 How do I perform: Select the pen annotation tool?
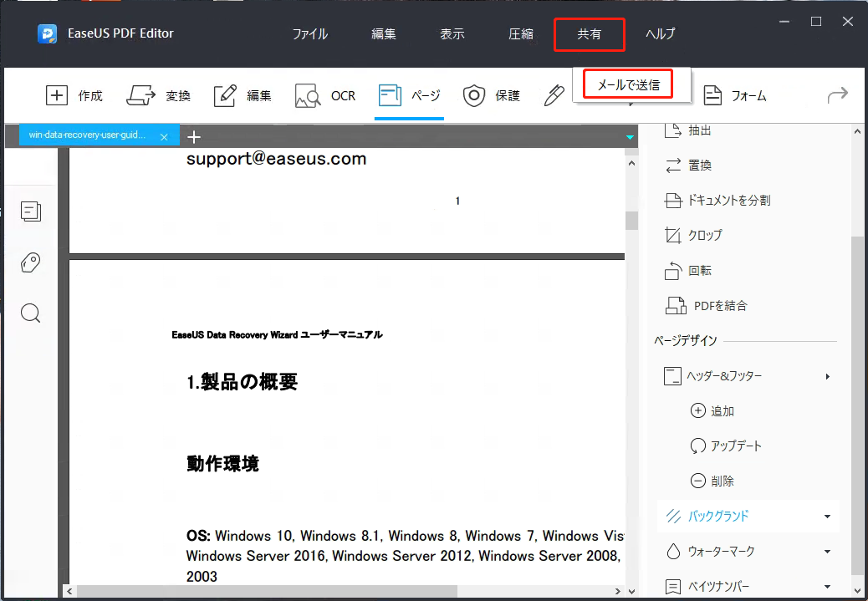(554, 95)
